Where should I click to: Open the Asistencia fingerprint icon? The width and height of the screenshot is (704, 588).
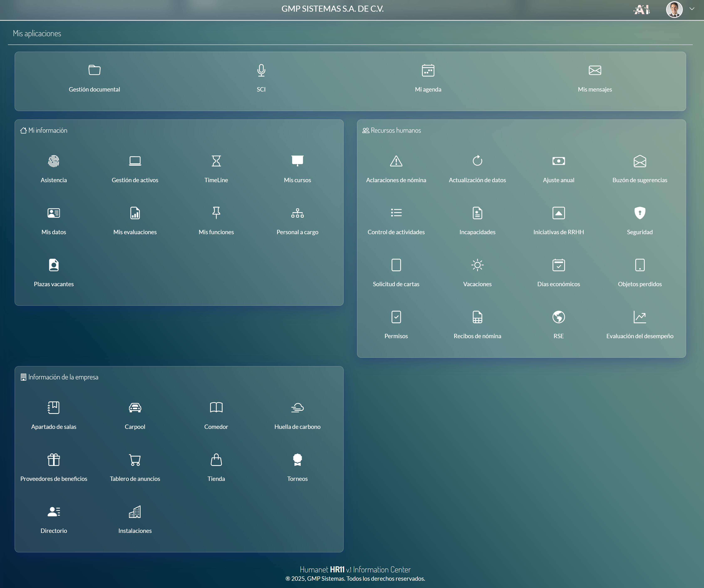point(54,161)
